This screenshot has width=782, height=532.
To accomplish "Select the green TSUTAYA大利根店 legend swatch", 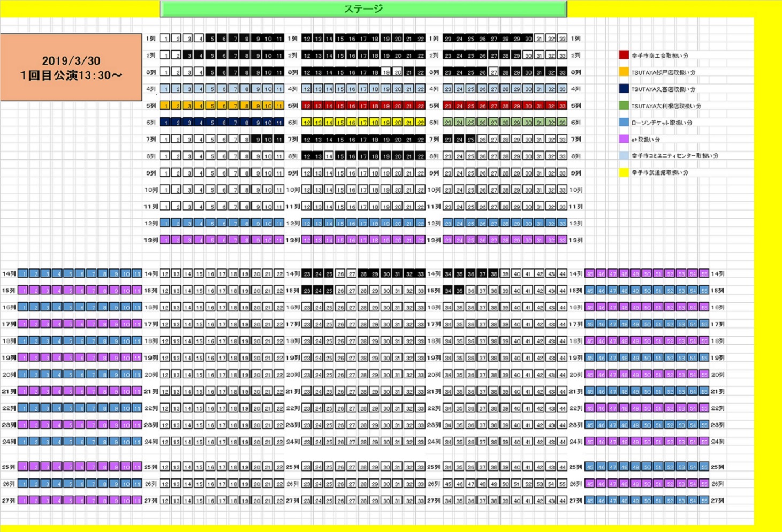I will pyautogui.click(x=624, y=106).
